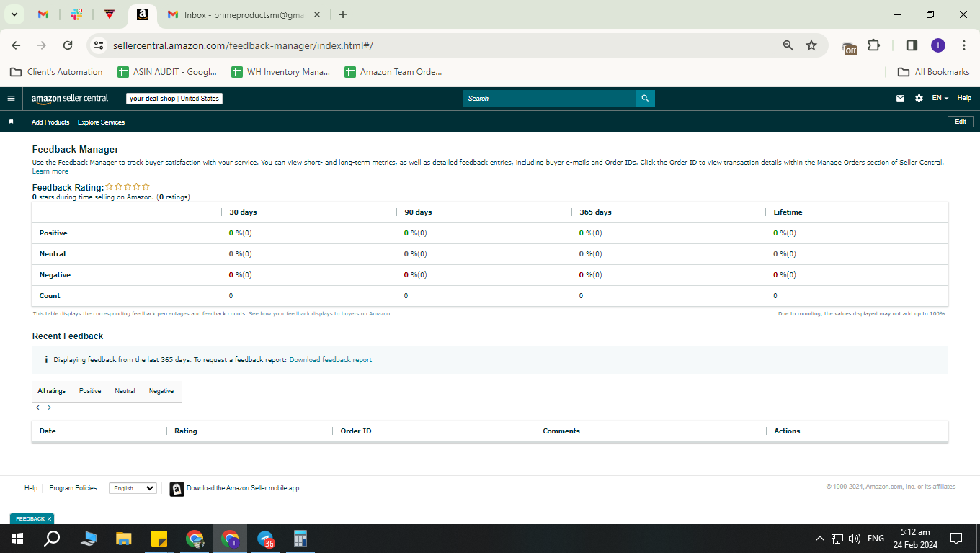View site information for sellercentral.amazon.com
Screen dimensions: 980x553
click(99, 45)
